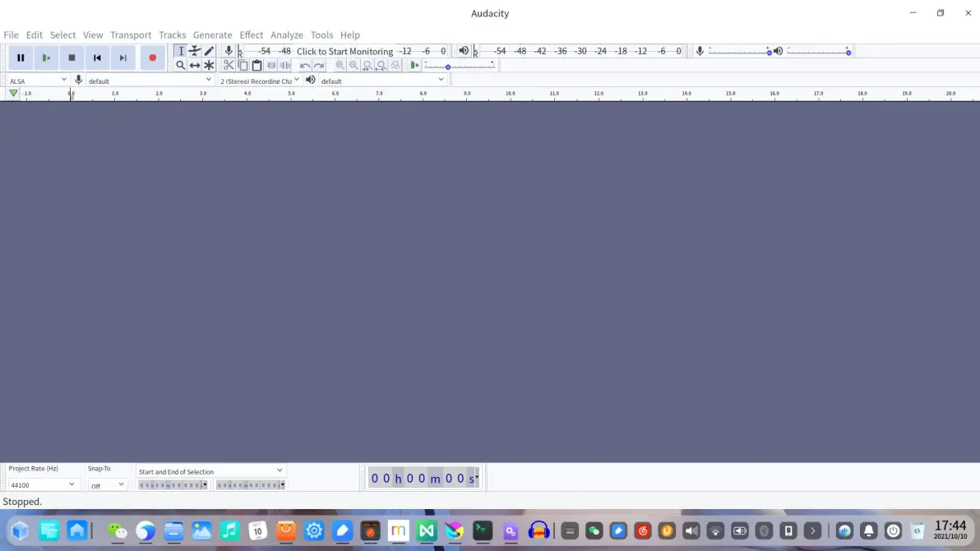Image resolution: width=980 pixels, height=551 pixels.
Task: Click to Start Monitoring in record meter
Action: click(x=344, y=51)
